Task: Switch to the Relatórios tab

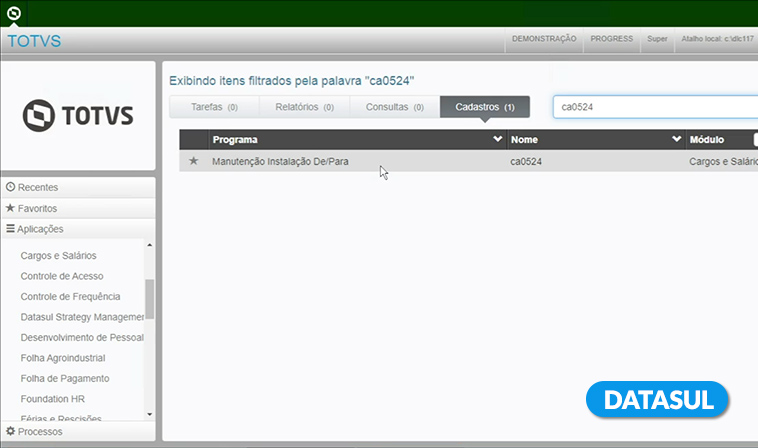Action: [304, 106]
